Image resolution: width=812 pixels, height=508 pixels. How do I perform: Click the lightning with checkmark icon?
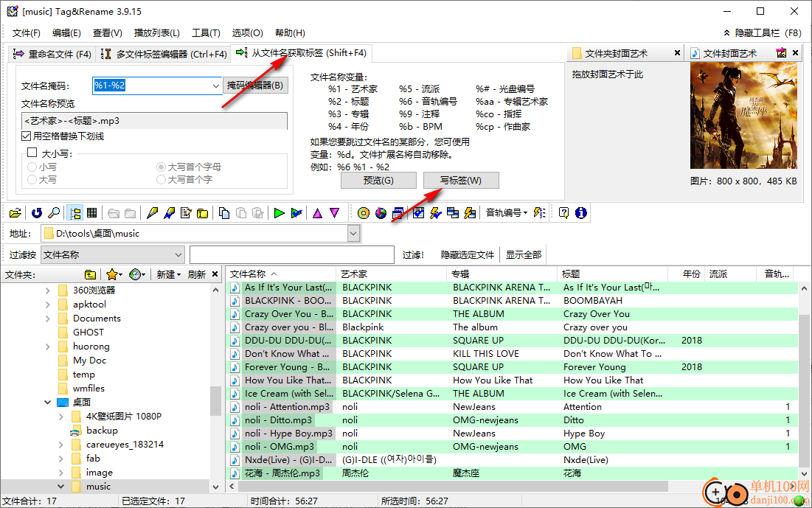click(436, 213)
